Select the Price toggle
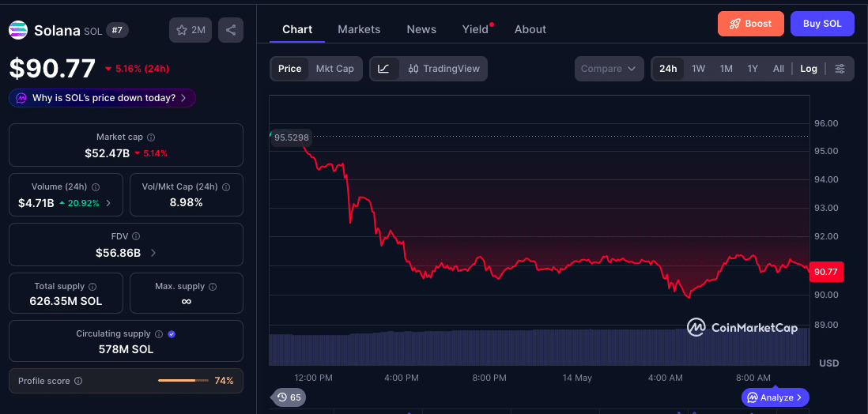This screenshot has height=414, width=868. (289, 69)
